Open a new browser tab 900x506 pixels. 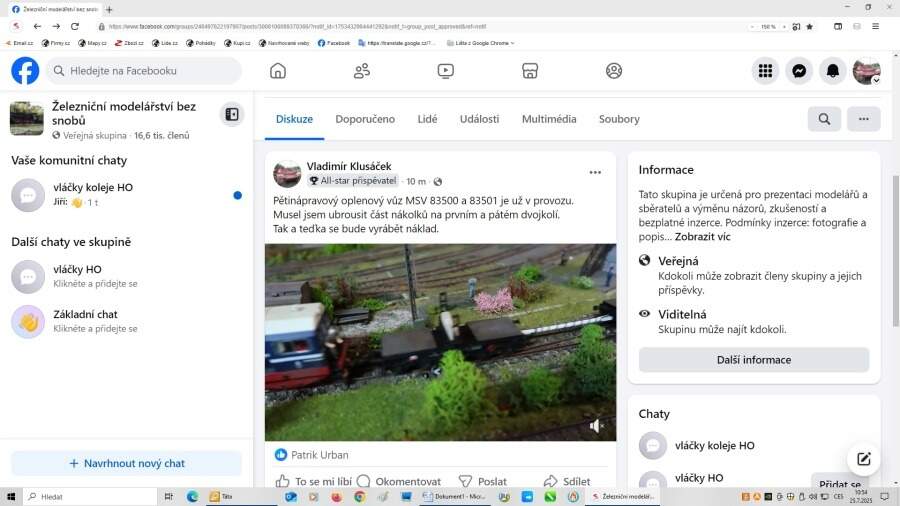coord(109,9)
